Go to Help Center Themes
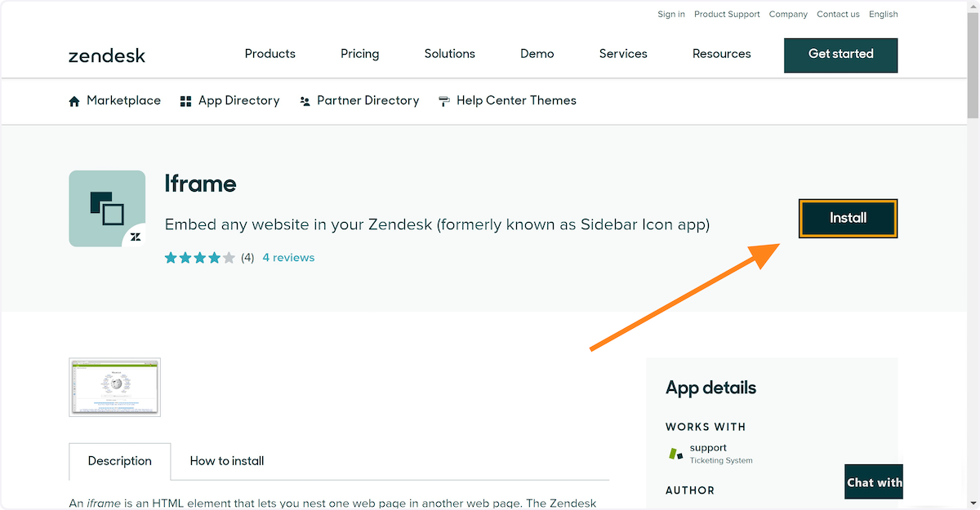 click(517, 100)
